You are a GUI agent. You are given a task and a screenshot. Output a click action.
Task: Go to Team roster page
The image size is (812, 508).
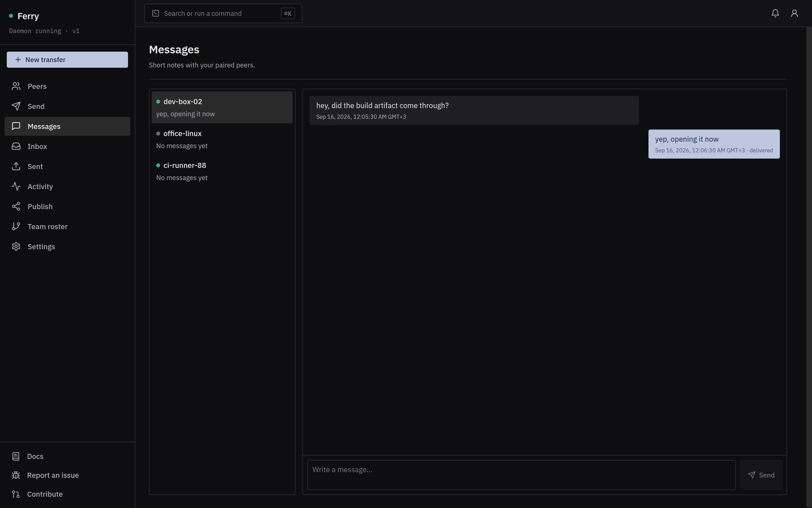point(67,226)
